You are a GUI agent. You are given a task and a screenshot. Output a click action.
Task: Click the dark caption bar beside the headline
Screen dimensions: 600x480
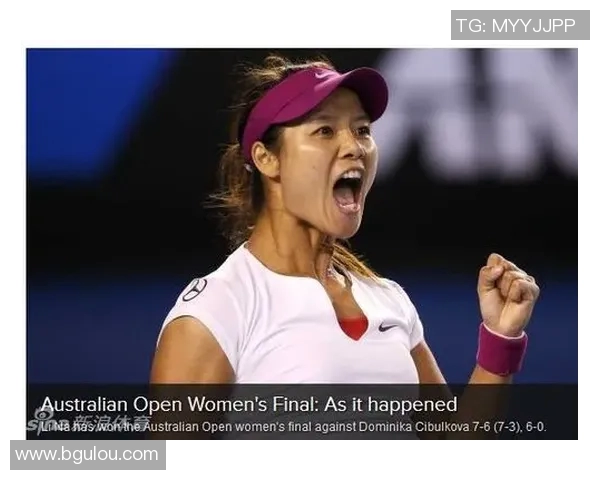(x=517, y=404)
